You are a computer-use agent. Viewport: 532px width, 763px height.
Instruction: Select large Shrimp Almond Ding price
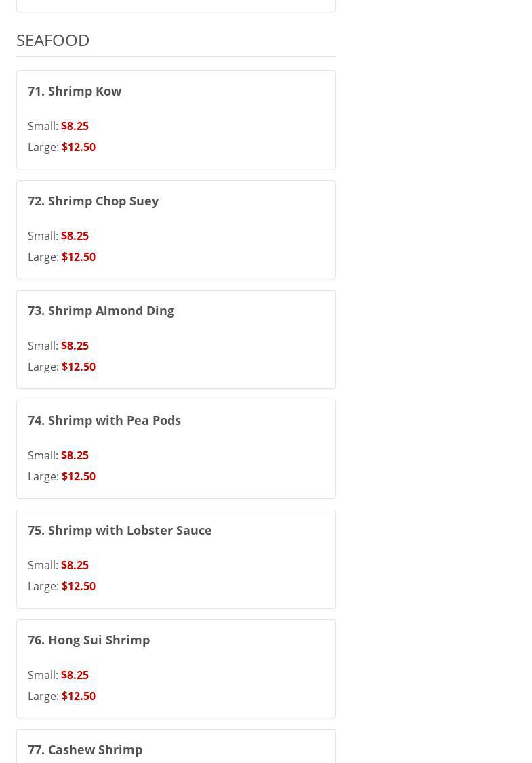(79, 367)
